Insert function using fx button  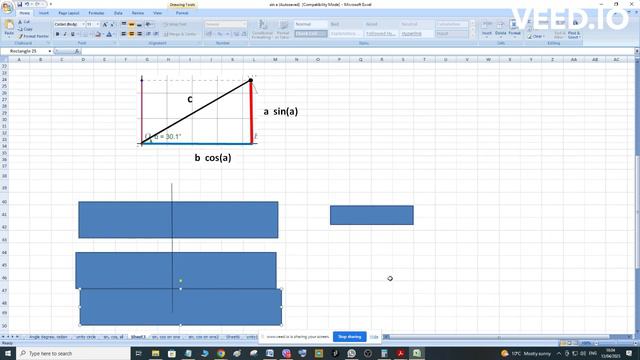pos(77,51)
